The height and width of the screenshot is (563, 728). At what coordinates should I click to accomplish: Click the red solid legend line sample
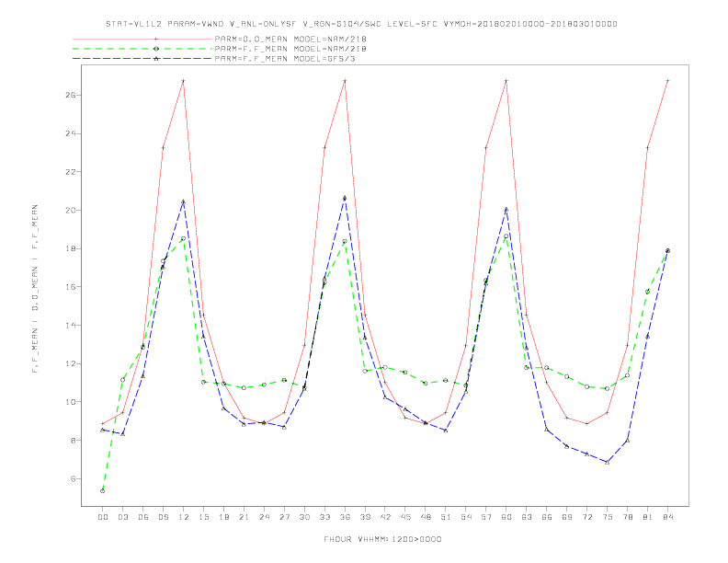(x=142, y=39)
